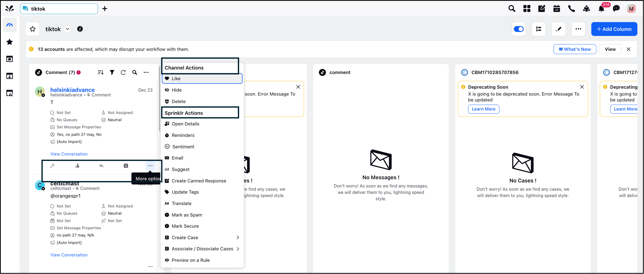Toggle the blue dashboard switch off
644x274 pixels.
pos(519,29)
